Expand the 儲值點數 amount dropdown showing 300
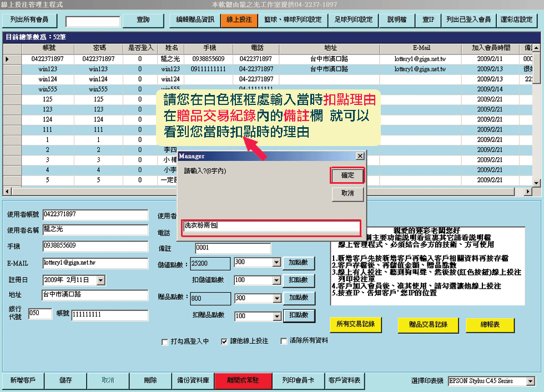The image size is (544, 392). [276, 263]
